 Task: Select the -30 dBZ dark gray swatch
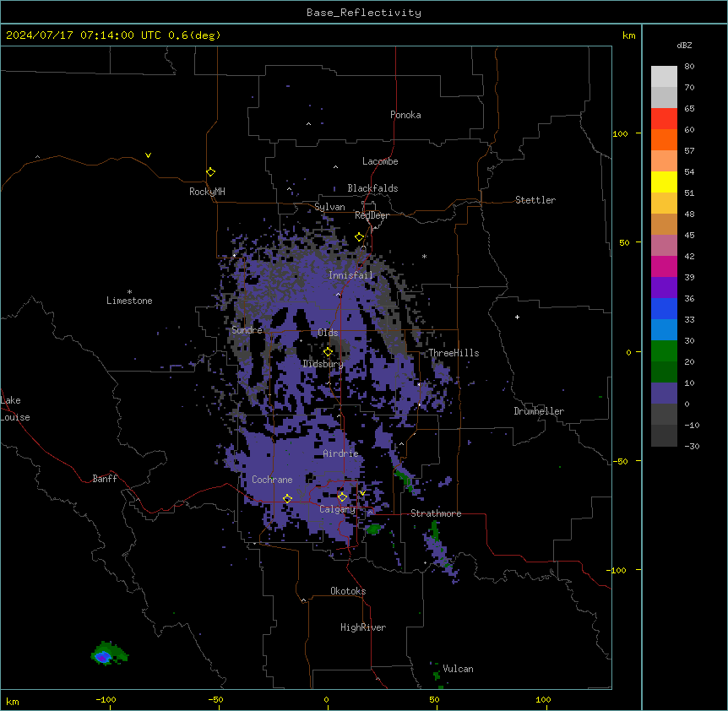coord(664,436)
